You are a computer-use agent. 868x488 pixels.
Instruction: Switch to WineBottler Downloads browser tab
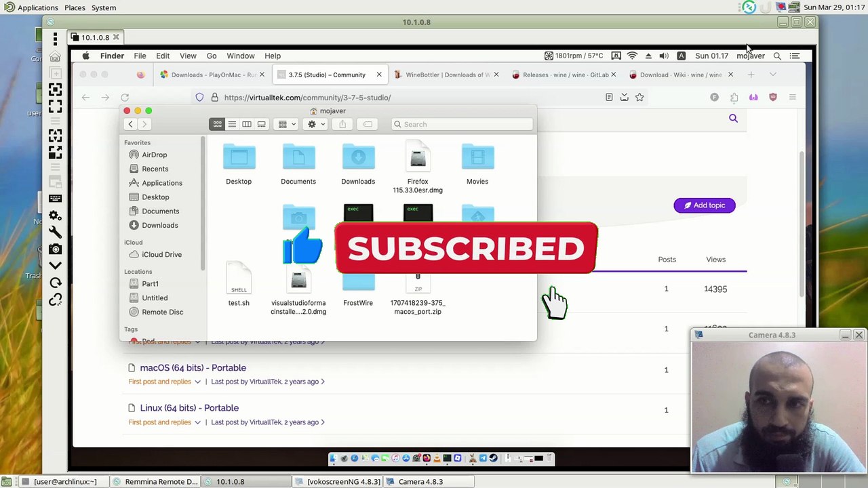click(446, 75)
